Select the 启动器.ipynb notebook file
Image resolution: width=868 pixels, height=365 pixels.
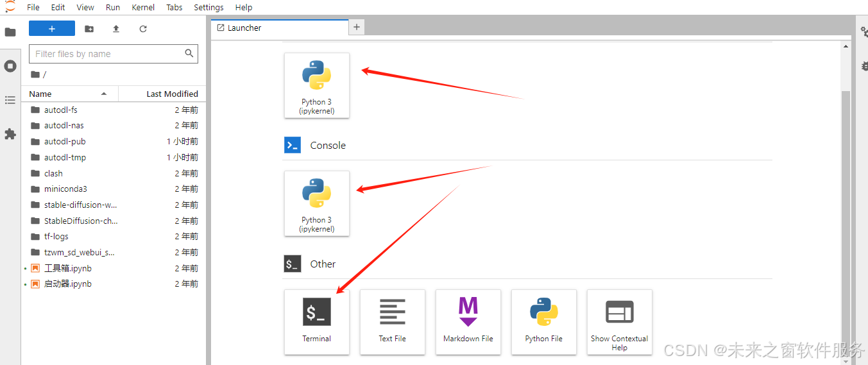click(x=114, y=284)
